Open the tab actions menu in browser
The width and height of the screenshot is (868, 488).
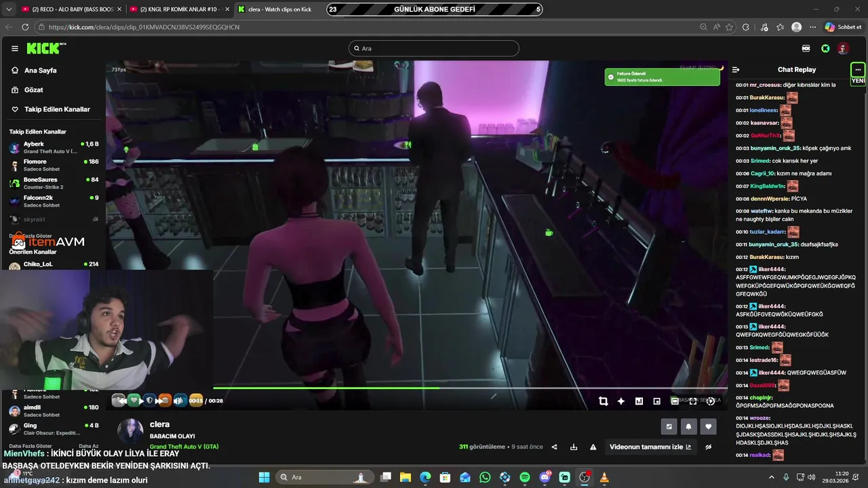pyautogui.click(x=7, y=9)
